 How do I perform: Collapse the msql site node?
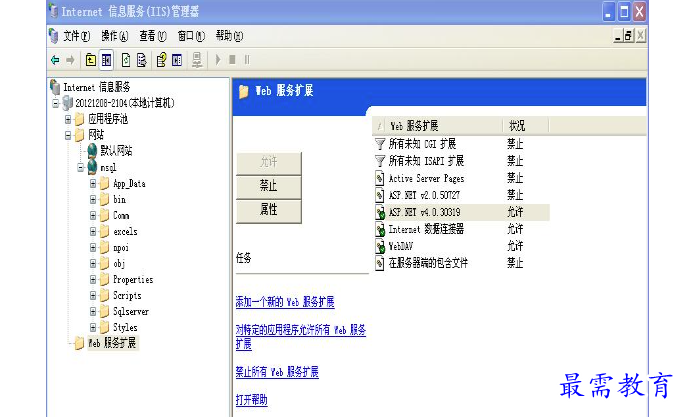pos(80,167)
